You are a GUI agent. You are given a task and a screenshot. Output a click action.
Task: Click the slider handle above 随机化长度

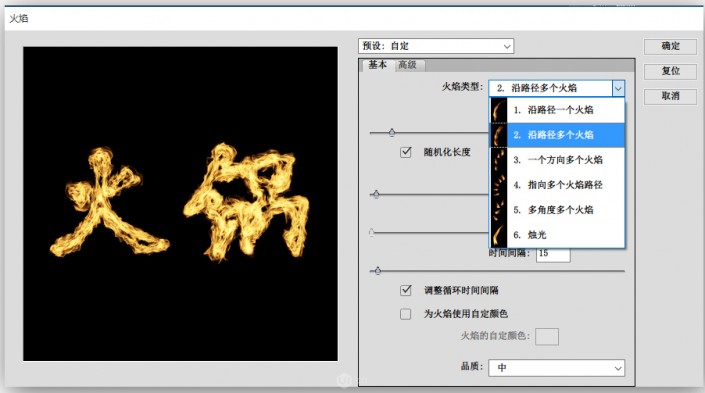[392, 132]
